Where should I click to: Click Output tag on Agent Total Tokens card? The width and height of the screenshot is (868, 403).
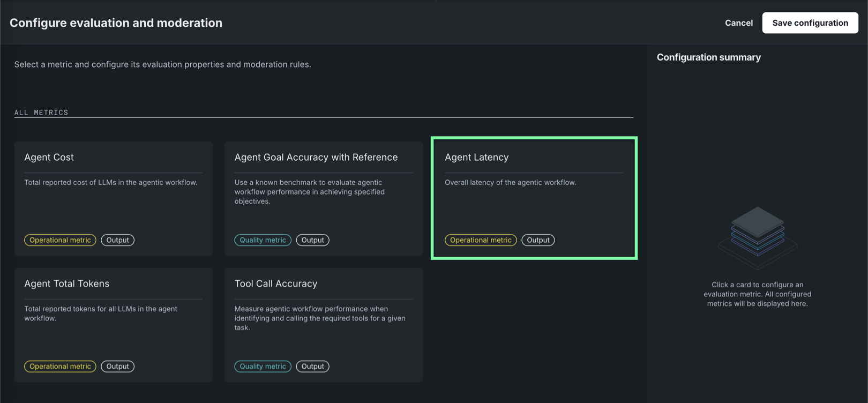pos(117,367)
